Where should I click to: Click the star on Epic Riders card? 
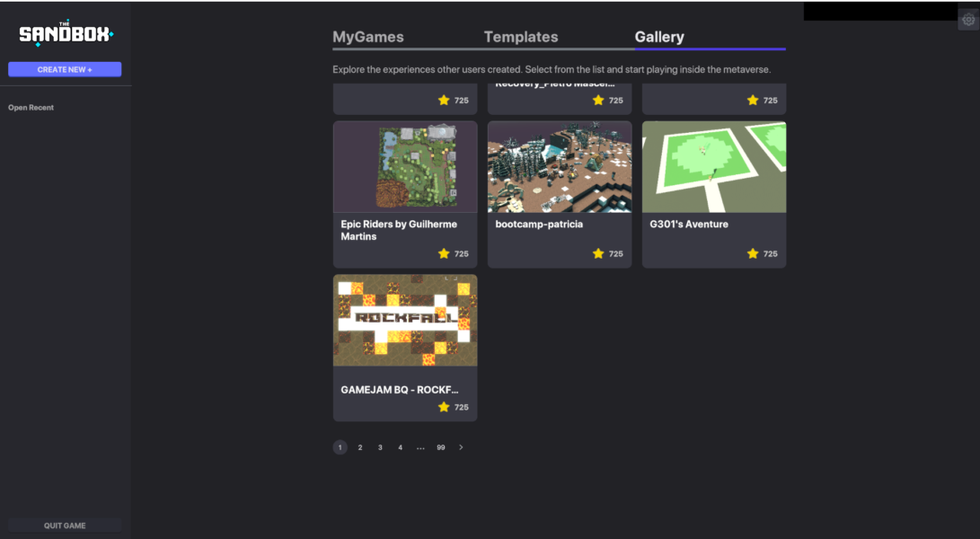tap(444, 253)
